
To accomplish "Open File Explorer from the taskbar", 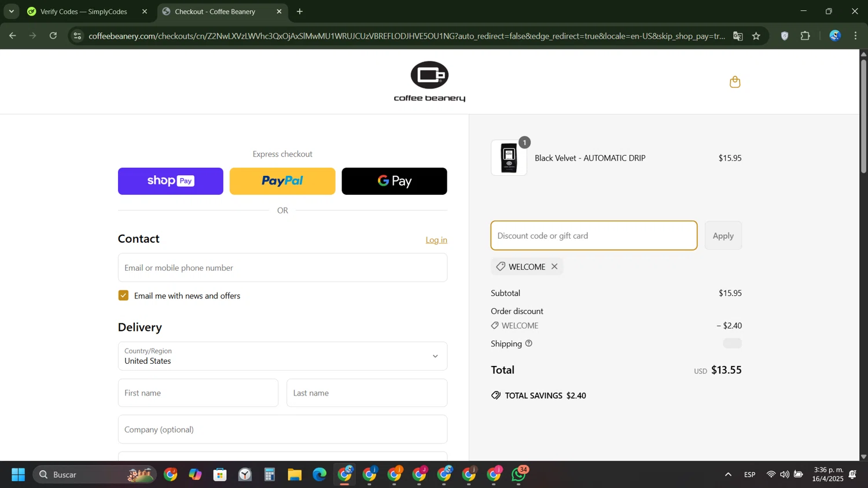I will pyautogui.click(x=295, y=475).
